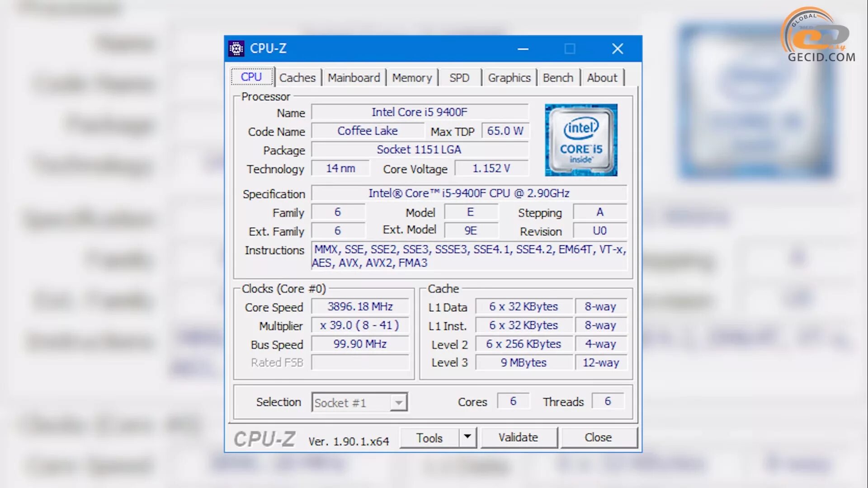This screenshot has height=488, width=868.
Task: Open the SPD tab
Action: click(x=459, y=78)
